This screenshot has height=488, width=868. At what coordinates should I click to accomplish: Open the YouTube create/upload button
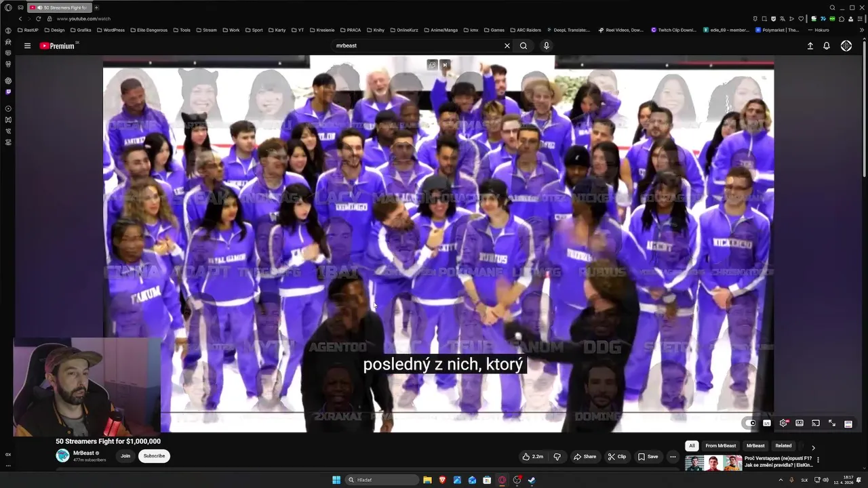(x=810, y=46)
